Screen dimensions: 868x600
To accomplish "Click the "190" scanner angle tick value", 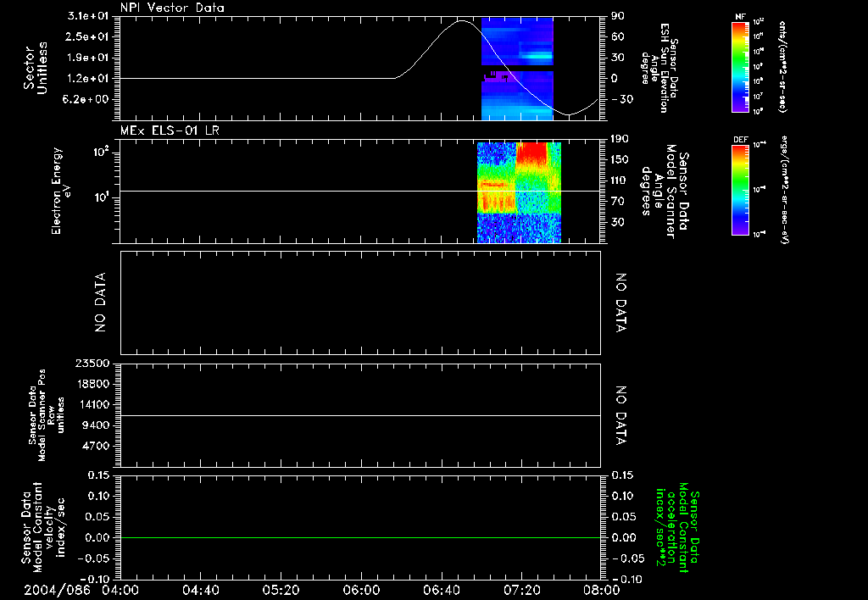I will coord(621,139).
